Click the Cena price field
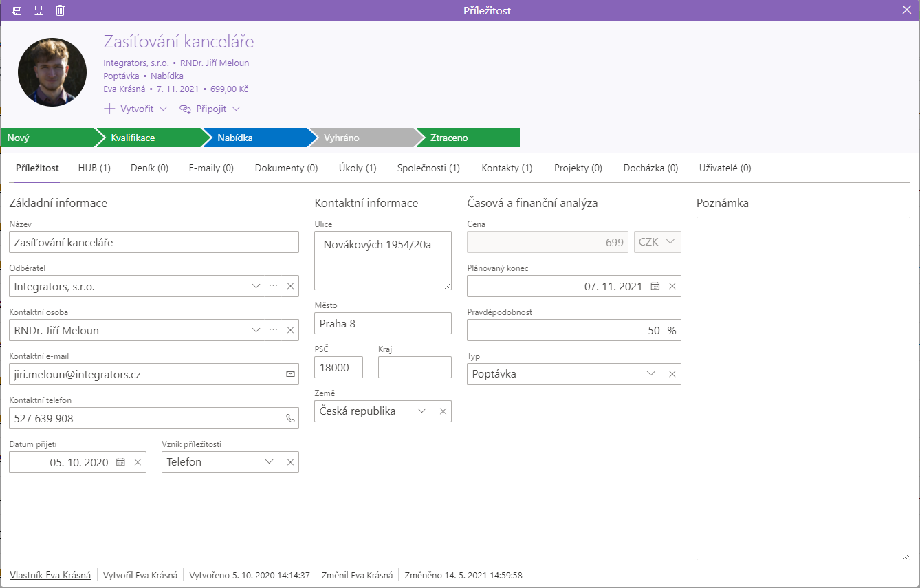 [x=547, y=242]
